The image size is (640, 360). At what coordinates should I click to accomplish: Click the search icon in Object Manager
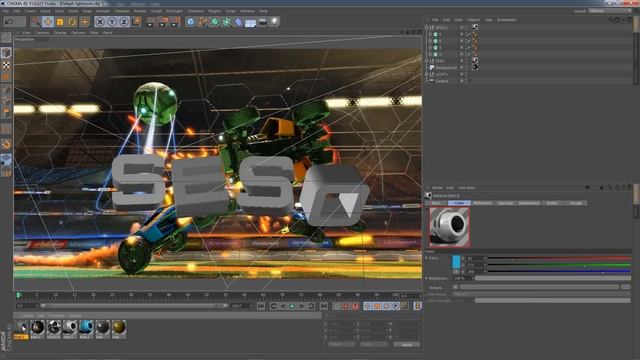pos(611,20)
